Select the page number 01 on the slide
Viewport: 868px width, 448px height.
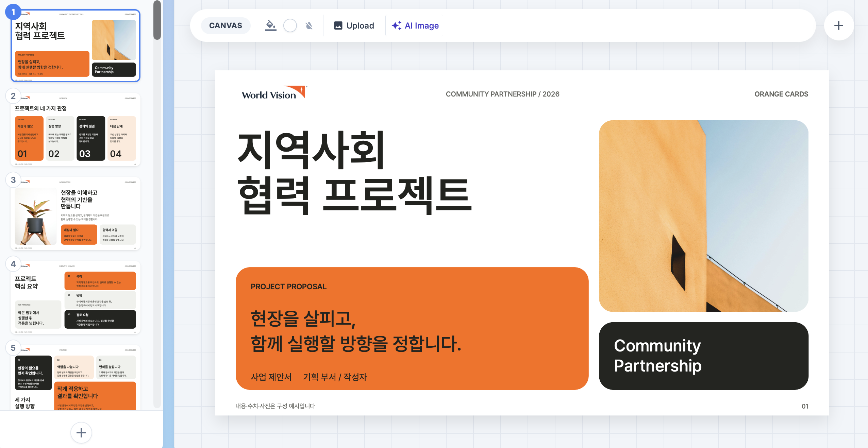click(x=805, y=406)
